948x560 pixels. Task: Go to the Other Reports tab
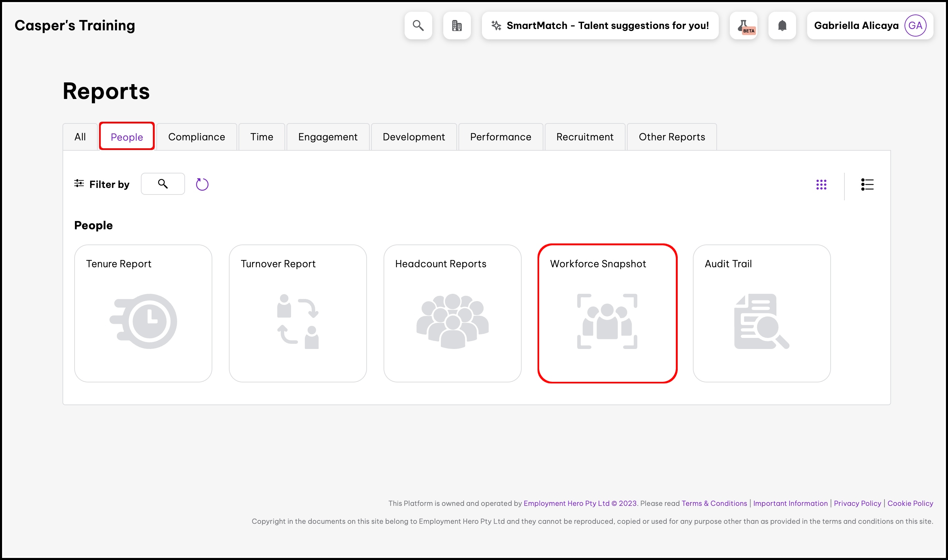click(x=671, y=137)
